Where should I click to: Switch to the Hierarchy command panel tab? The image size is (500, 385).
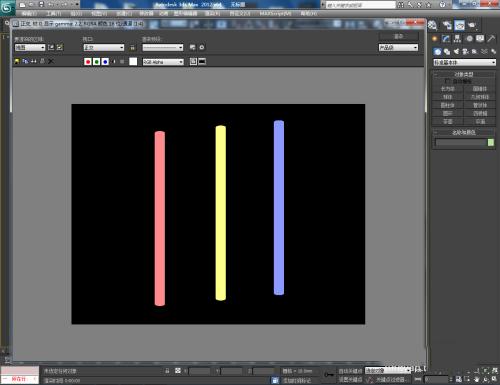point(457,39)
